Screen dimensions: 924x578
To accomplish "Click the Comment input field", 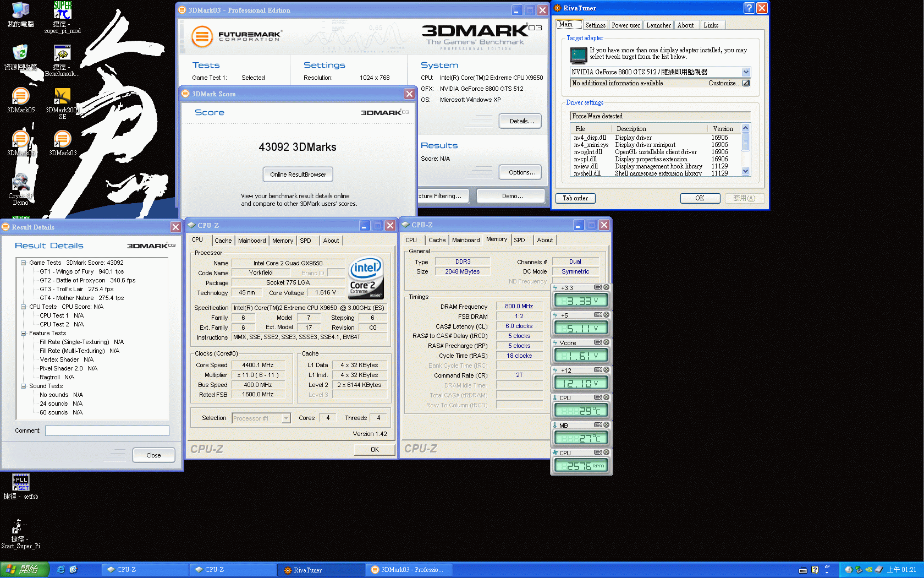I will click(x=107, y=430).
